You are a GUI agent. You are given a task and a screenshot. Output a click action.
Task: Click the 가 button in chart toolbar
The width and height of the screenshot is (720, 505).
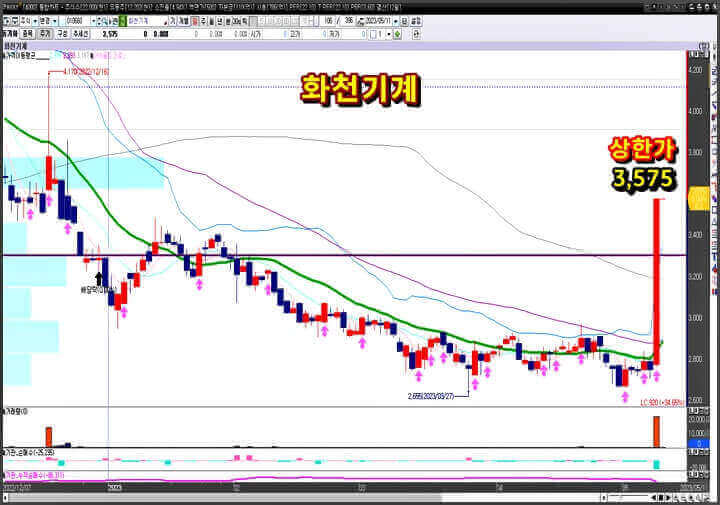click(x=173, y=21)
